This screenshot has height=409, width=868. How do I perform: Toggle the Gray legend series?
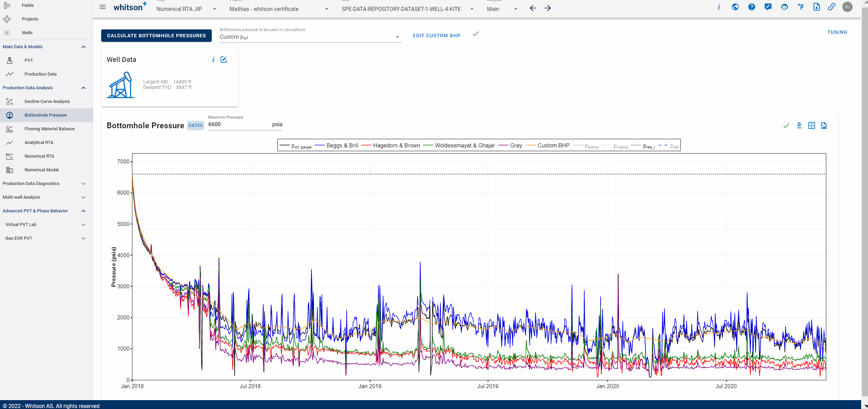[x=510, y=146]
